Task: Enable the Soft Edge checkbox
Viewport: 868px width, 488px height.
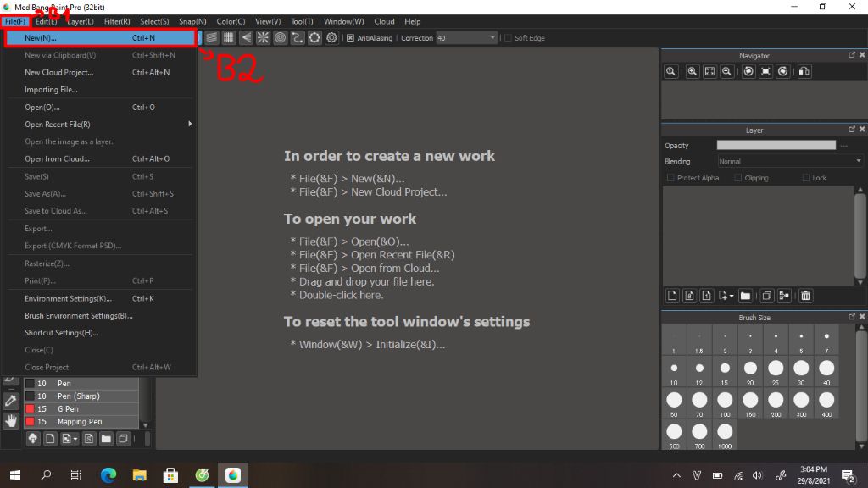Action: [x=509, y=38]
